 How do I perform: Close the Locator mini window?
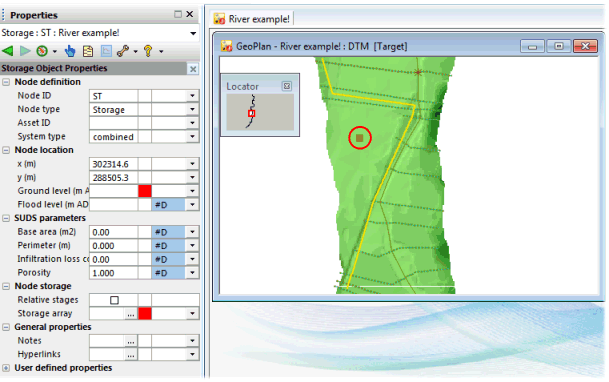pos(287,86)
